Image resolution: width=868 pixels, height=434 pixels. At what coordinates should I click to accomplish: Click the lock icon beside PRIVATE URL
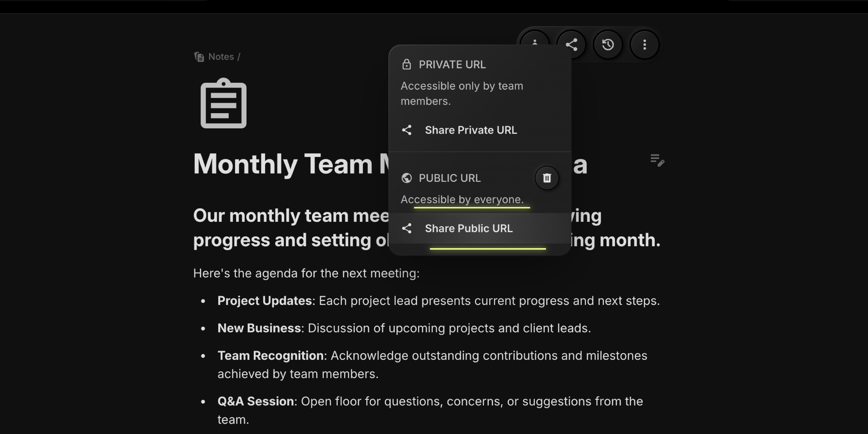(407, 64)
